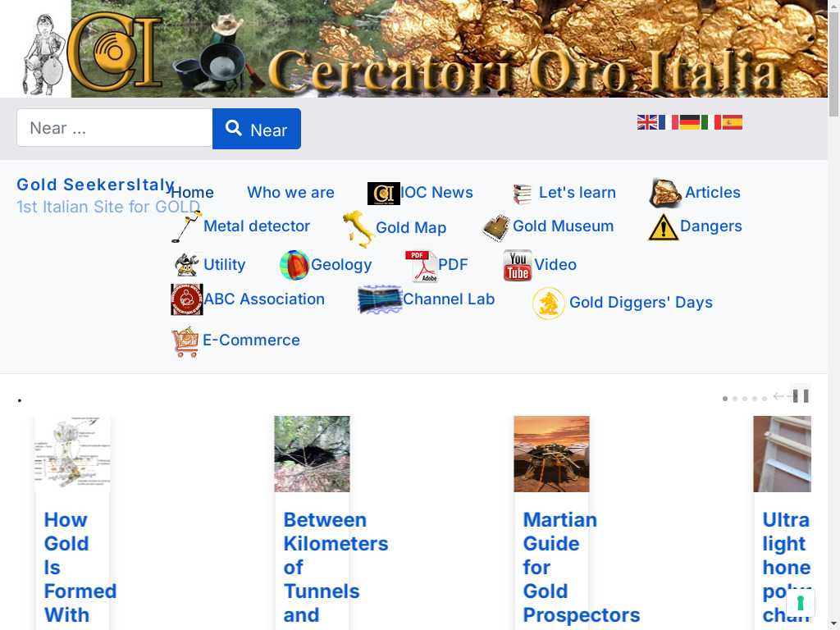Select the Spanish flag icon
Viewport: 840px width, 630px height.
[732, 122]
